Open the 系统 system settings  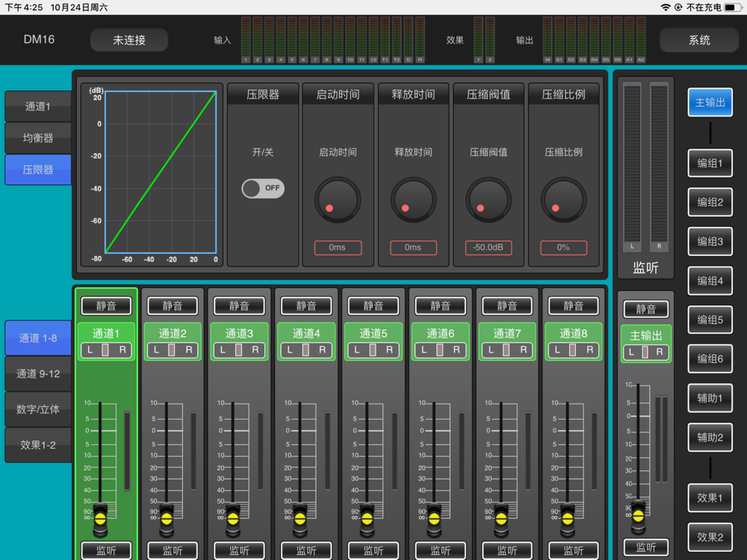tap(699, 40)
